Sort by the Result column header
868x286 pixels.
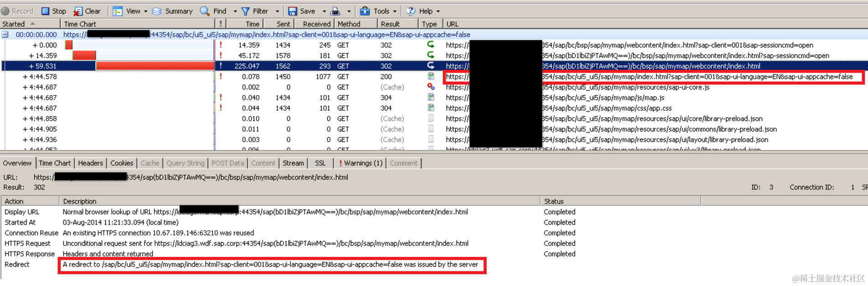398,24
